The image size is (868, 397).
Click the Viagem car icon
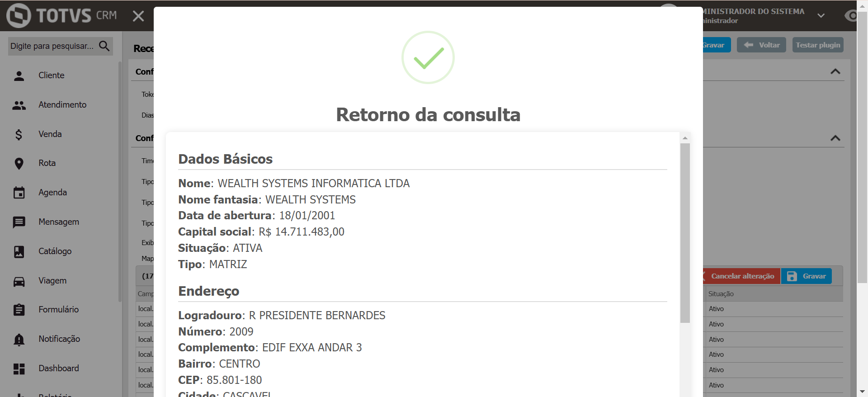click(19, 281)
